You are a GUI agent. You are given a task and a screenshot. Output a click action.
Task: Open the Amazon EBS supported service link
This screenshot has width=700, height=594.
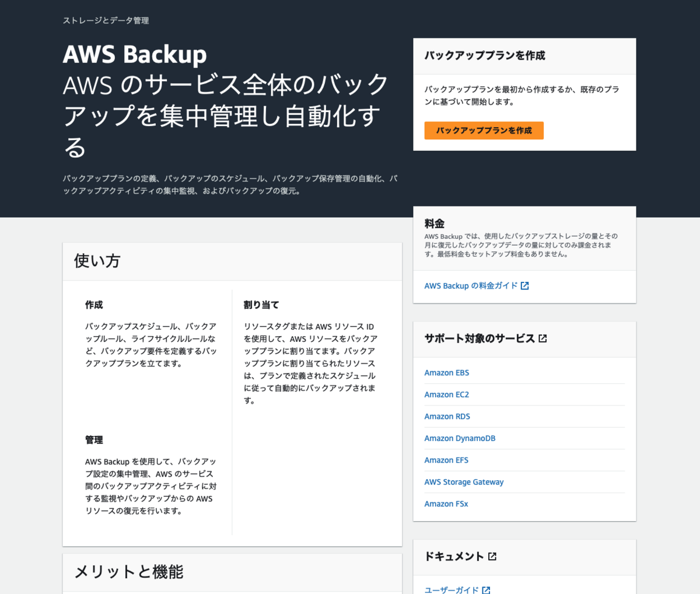point(446,372)
